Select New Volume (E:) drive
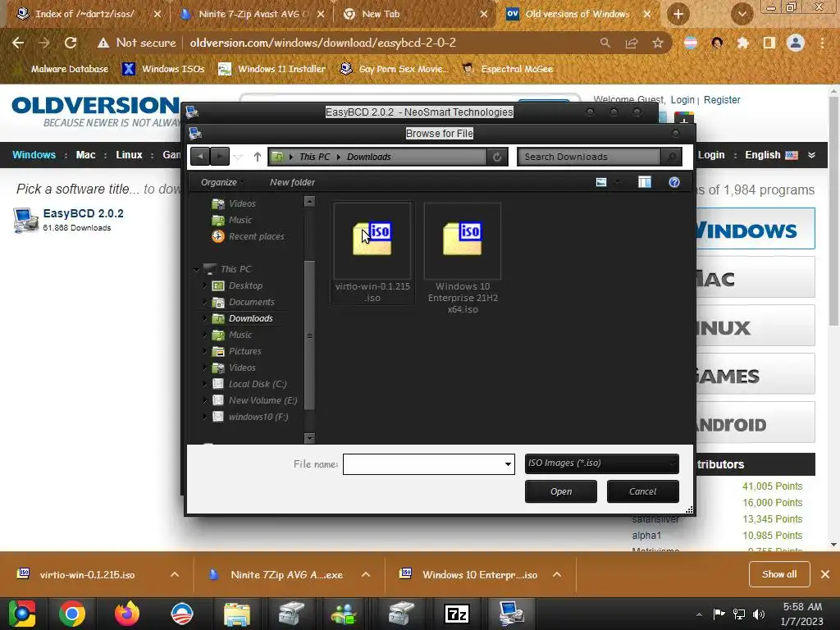Image resolution: width=840 pixels, height=630 pixels. point(262,400)
